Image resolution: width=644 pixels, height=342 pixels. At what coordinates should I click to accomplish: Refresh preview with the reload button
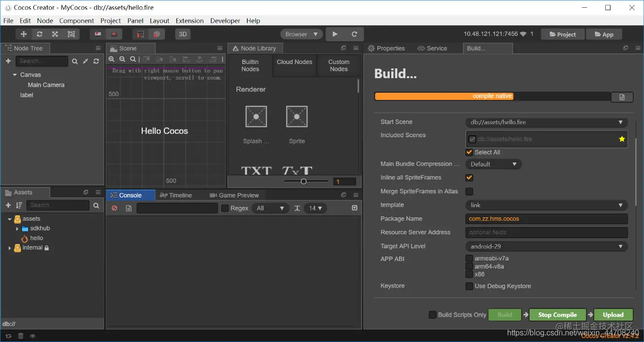pyautogui.click(x=354, y=34)
